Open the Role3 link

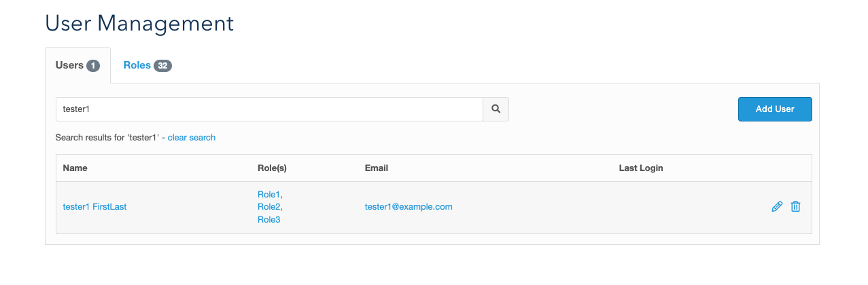point(269,220)
